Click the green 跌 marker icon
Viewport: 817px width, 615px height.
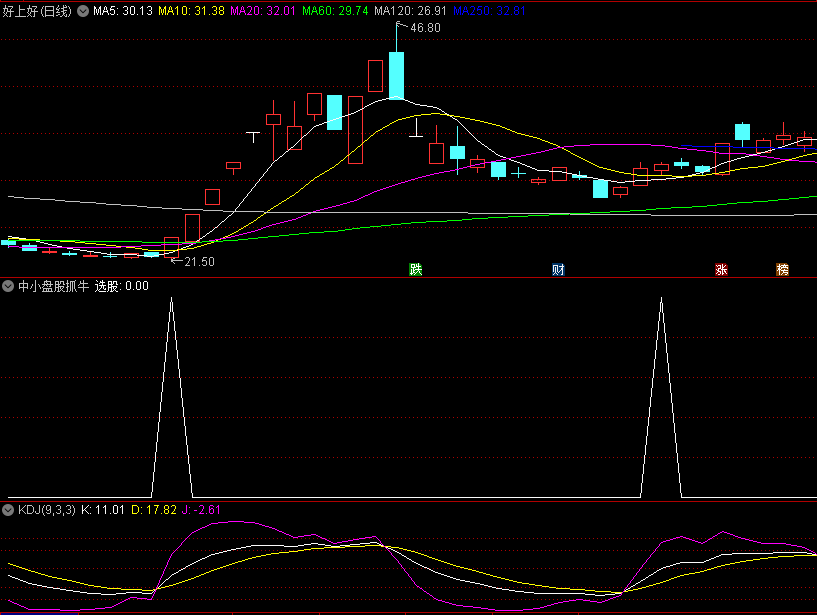coord(415,269)
